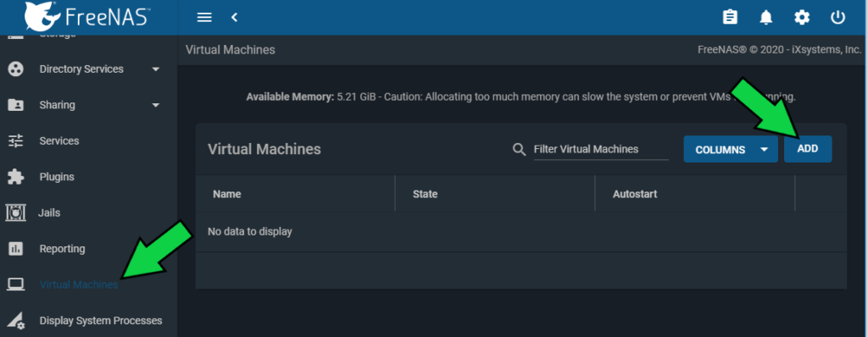The height and width of the screenshot is (337, 868).
Task: Click the power button icon
Action: coord(837,18)
